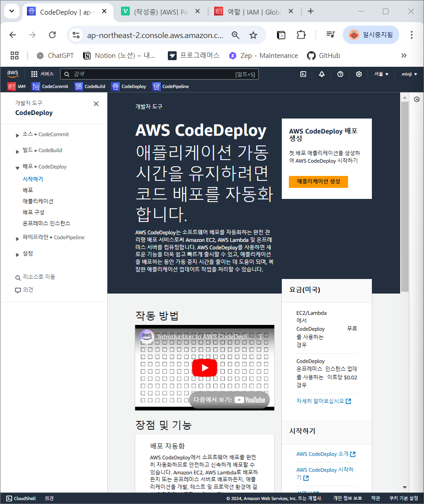Switch to the IAM 역할 browser tab

(254, 11)
